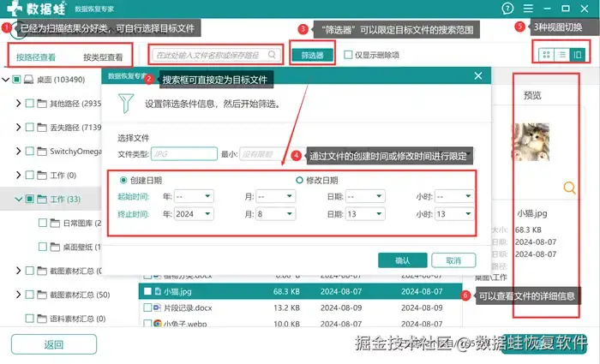This screenshot has width=600, height=364.
Task: Check the SwitchyOmega folder checkbox
Action: click(29, 152)
